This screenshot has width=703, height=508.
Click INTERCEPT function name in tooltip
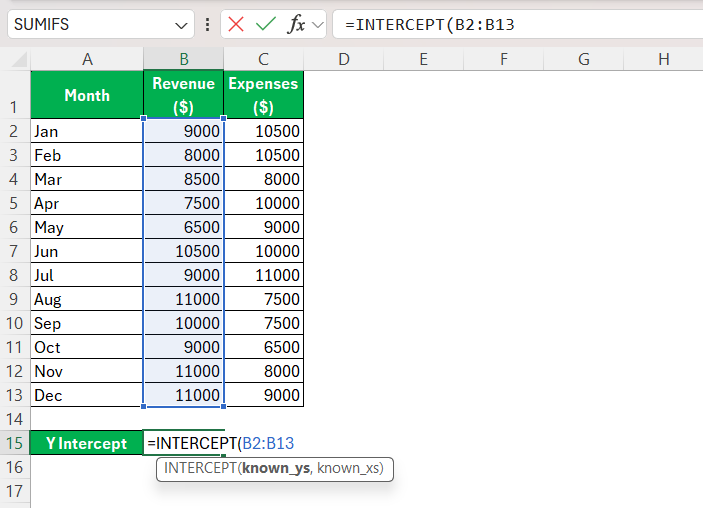[x=200, y=468]
